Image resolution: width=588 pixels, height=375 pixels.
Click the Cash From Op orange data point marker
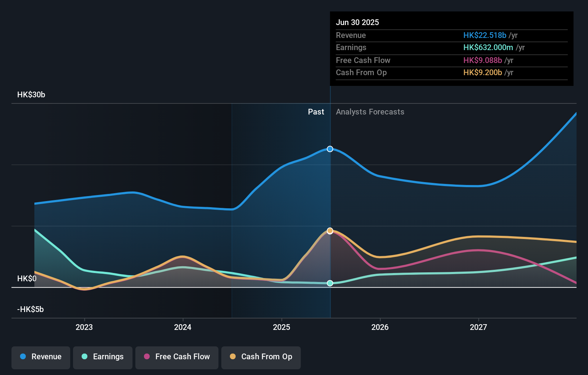point(330,231)
